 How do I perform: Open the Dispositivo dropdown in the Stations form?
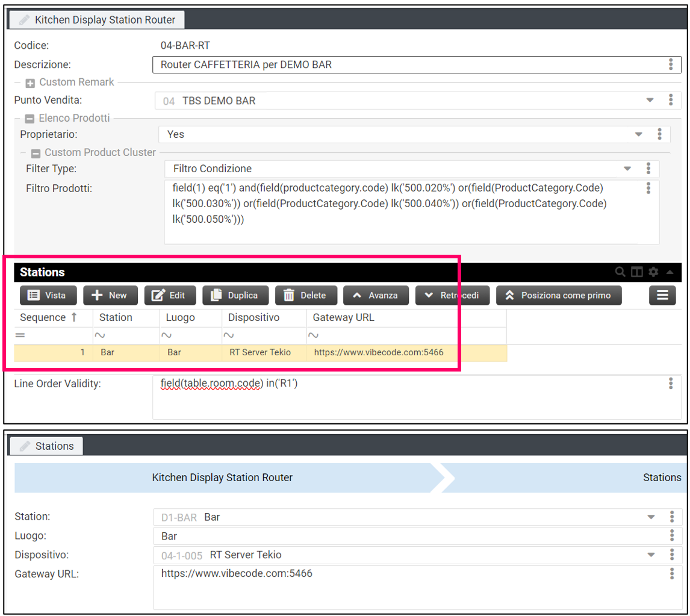coord(651,555)
